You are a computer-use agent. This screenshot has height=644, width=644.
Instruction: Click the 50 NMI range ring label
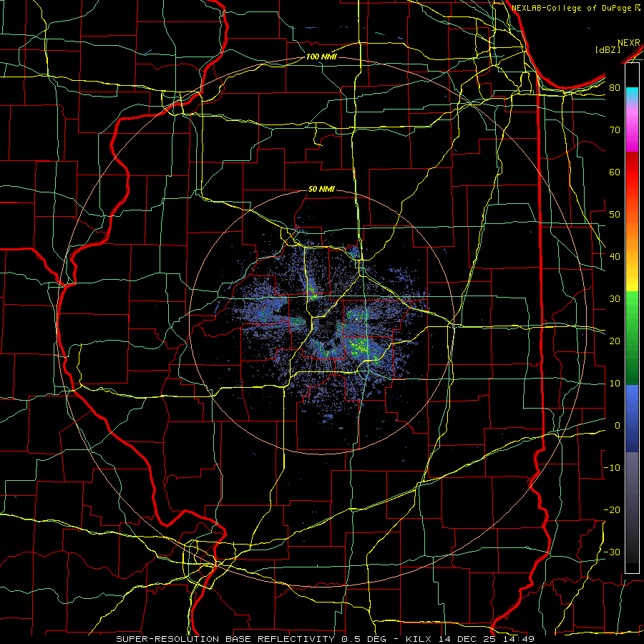pyautogui.click(x=321, y=190)
